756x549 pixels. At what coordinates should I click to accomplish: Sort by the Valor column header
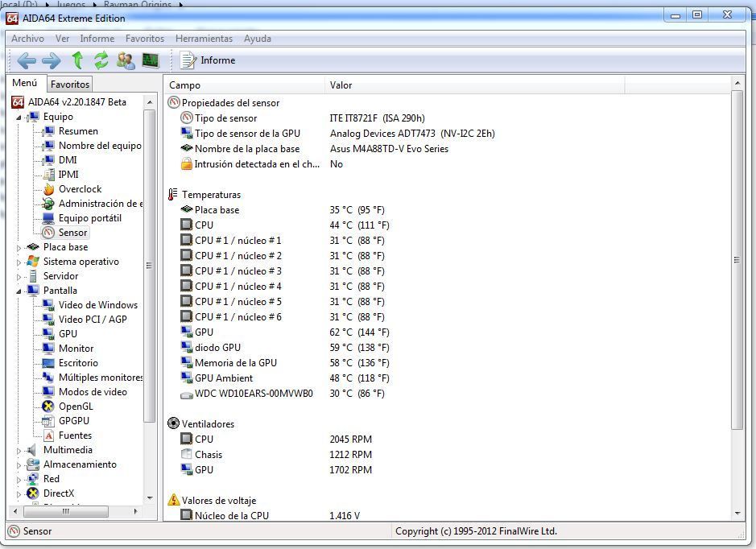click(x=474, y=85)
